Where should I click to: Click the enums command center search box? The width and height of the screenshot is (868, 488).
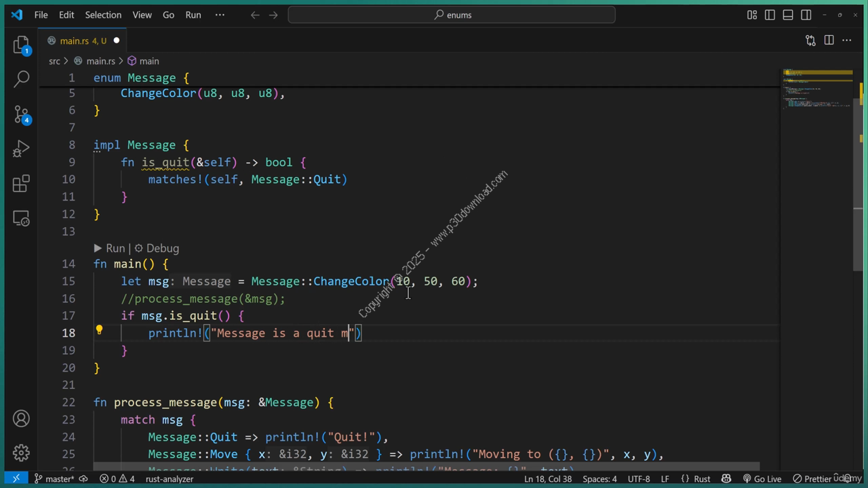452,15
